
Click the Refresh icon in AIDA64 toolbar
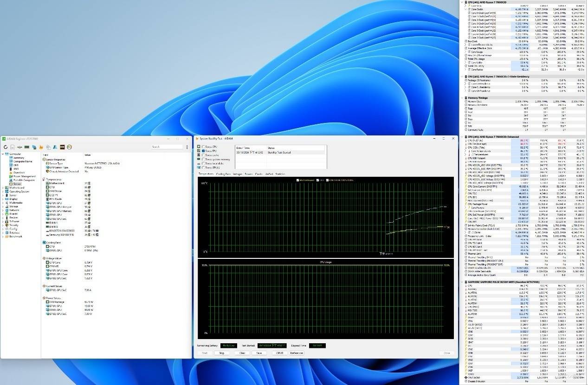point(6,147)
